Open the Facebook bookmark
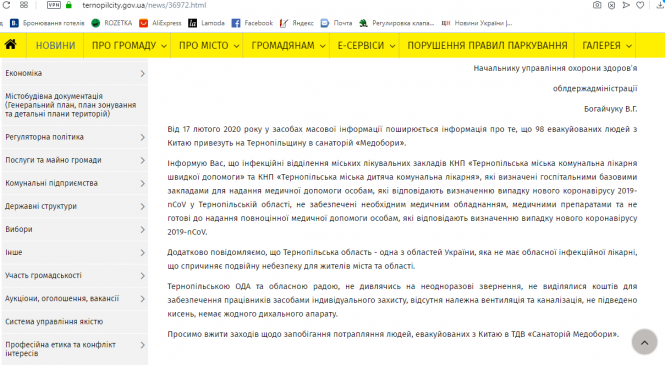The width and height of the screenshot is (665, 366). point(252,23)
